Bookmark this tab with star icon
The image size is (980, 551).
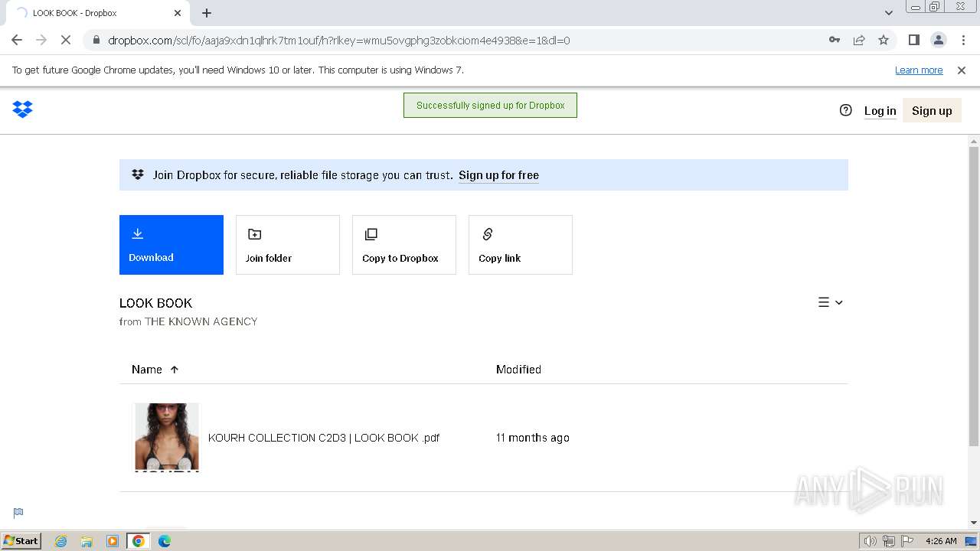click(884, 40)
